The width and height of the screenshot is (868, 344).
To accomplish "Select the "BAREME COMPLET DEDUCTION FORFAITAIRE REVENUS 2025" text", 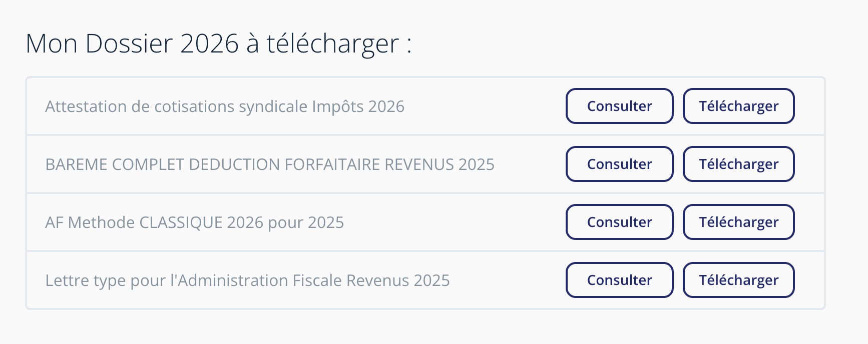I will coord(270,164).
